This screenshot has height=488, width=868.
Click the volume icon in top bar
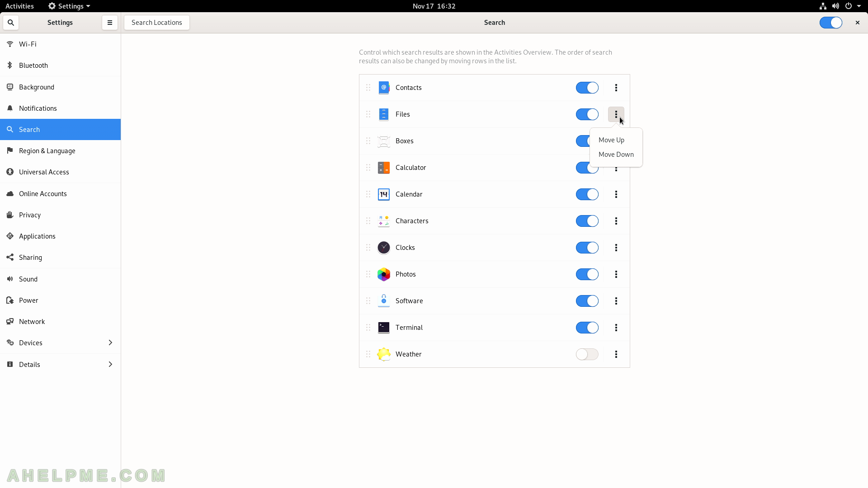pyautogui.click(x=835, y=6)
